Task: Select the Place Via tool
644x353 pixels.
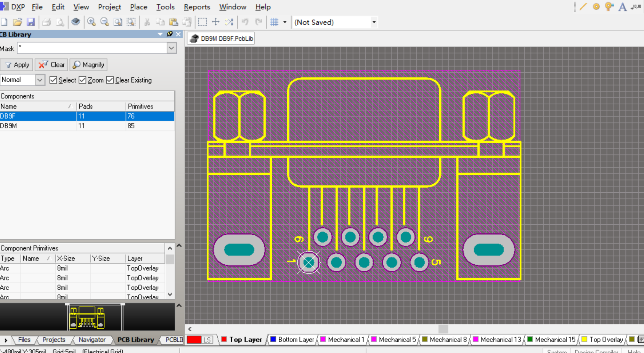Action: (609, 7)
